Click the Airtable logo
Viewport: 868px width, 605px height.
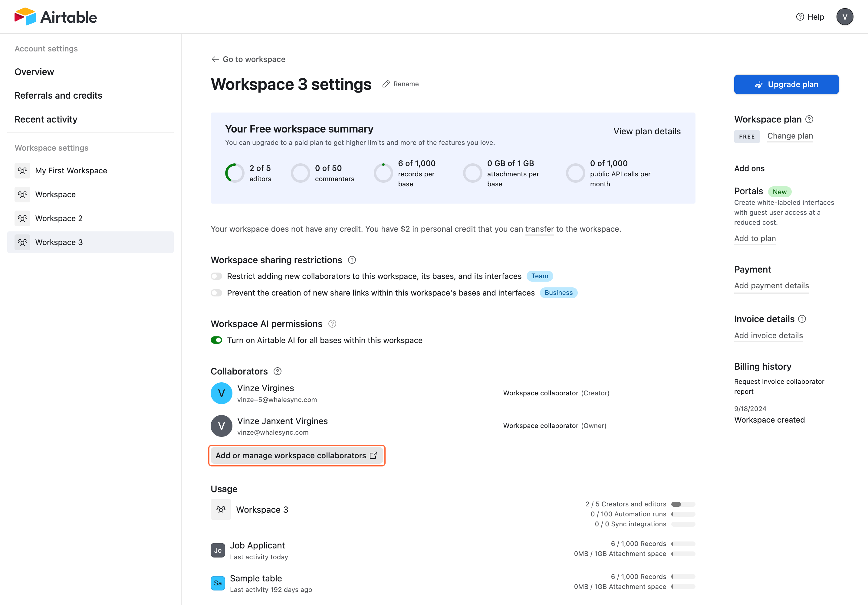click(56, 17)
